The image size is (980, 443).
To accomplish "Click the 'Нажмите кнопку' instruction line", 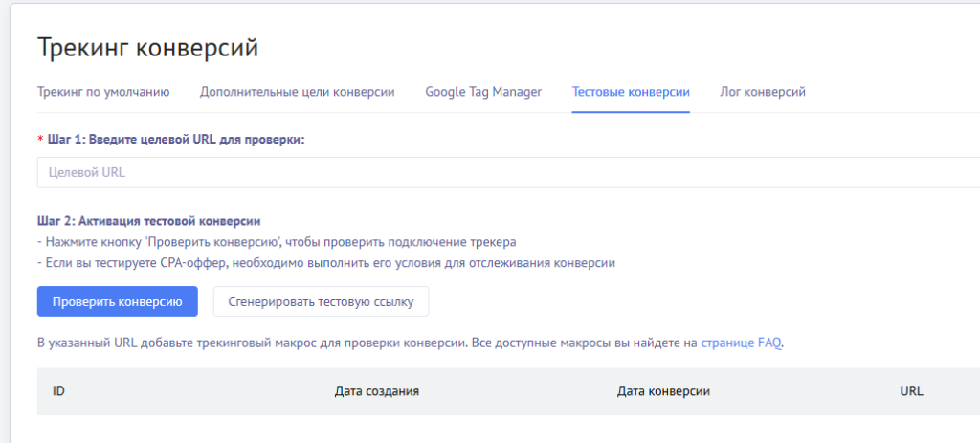I will (277, 242).
